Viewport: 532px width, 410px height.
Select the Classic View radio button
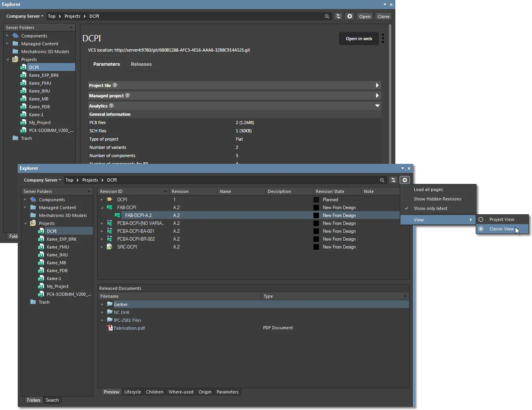[481, 229]
